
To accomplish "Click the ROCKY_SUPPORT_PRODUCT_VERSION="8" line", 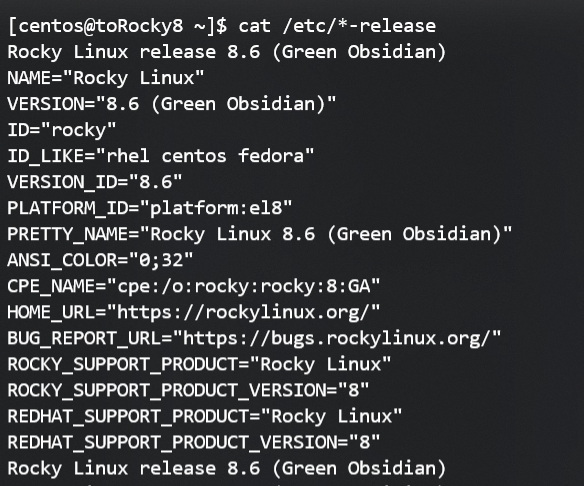I will 188,390.
